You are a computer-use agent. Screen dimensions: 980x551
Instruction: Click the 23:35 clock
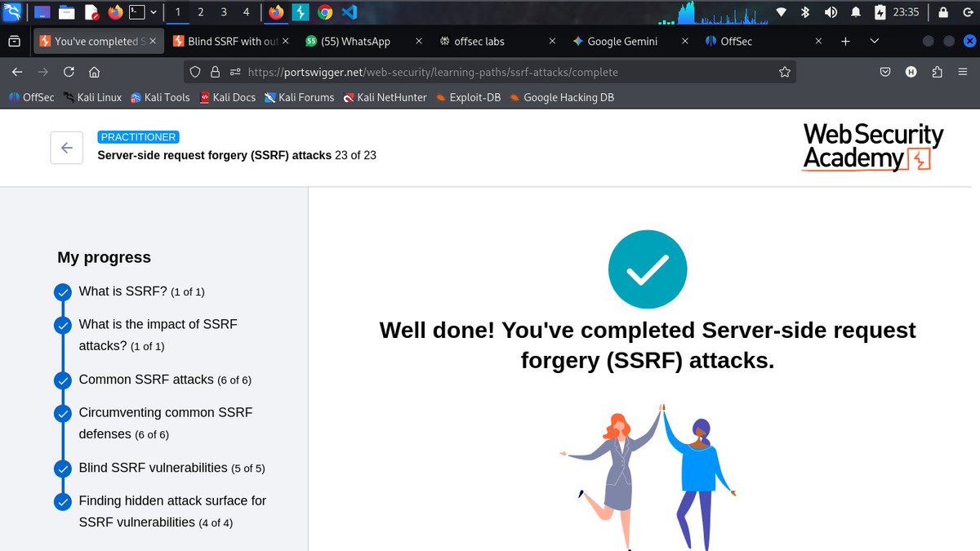[x=906, y=12]
